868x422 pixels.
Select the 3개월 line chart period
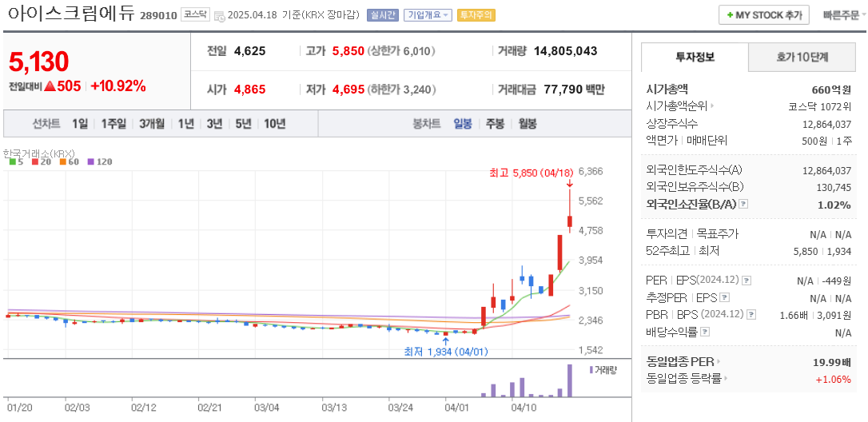pos(152,124)
